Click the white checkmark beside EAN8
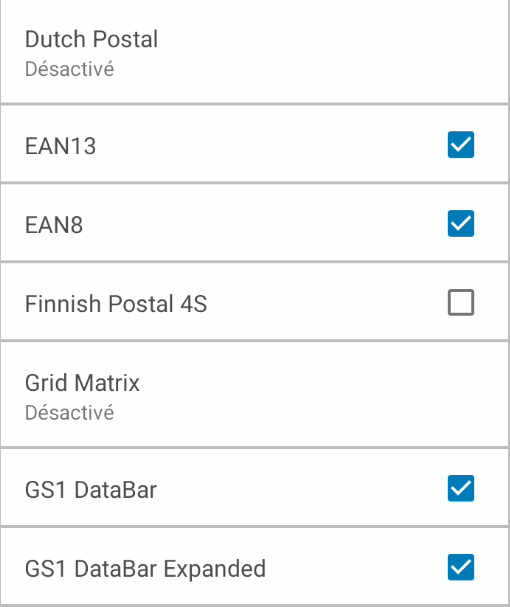This screenshot has height=607, width=510. [x=461, y=224]
